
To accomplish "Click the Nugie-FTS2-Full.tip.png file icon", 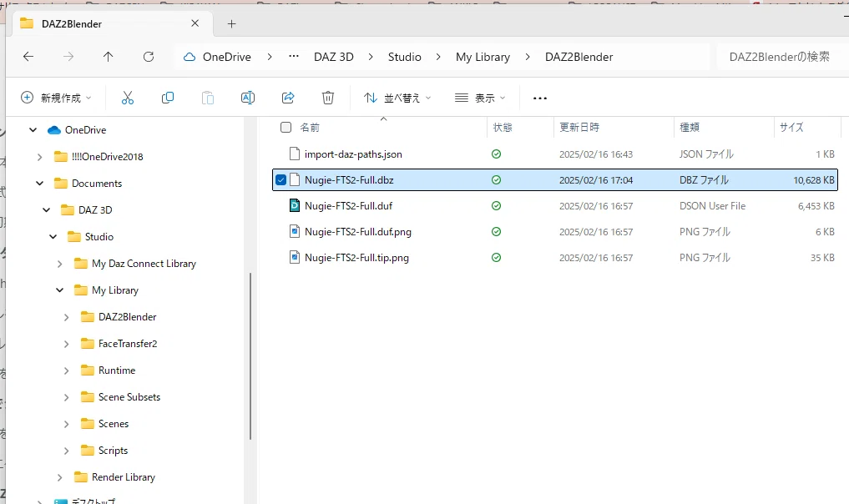I will (295, 258).
